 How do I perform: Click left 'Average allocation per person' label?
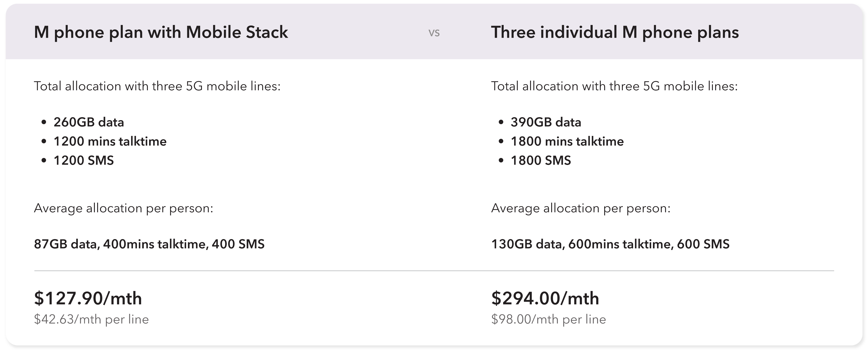tap(124, 209)
